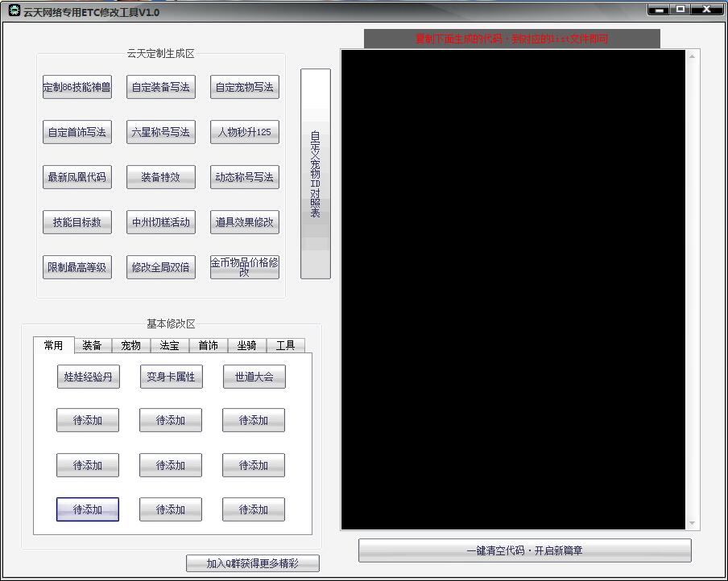The width and height of the screenshot is (728, 581).
Task: Generate 最新凤凰代码
Action: (77, 177)
